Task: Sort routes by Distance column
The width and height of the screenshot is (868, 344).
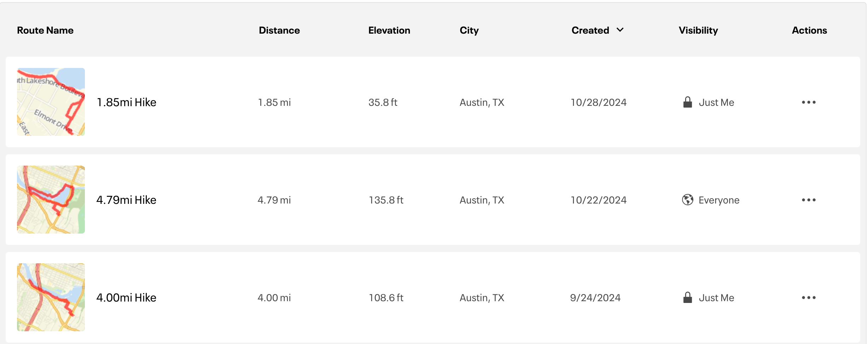Action: pos(279,30)
